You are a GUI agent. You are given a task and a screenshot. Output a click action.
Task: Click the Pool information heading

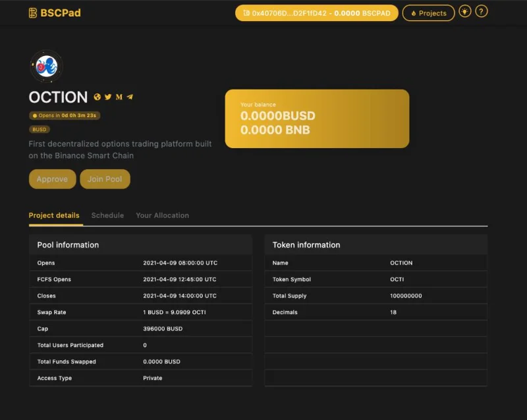point(68,245)
